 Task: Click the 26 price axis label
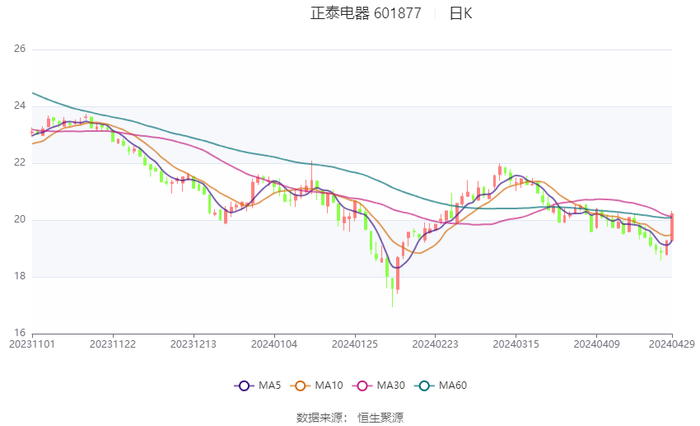coord(19,49)
